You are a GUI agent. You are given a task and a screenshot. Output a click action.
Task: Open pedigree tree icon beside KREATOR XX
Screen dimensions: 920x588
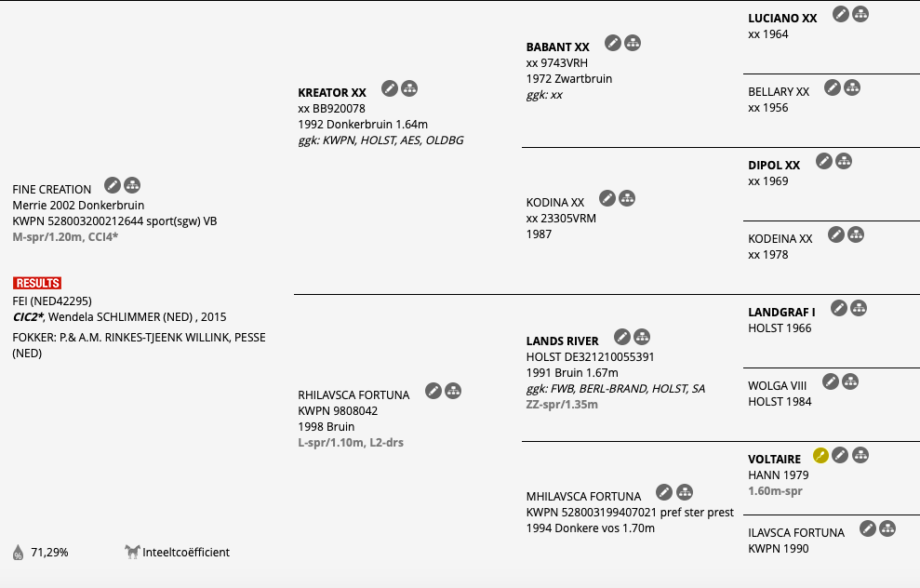[409, 88]
